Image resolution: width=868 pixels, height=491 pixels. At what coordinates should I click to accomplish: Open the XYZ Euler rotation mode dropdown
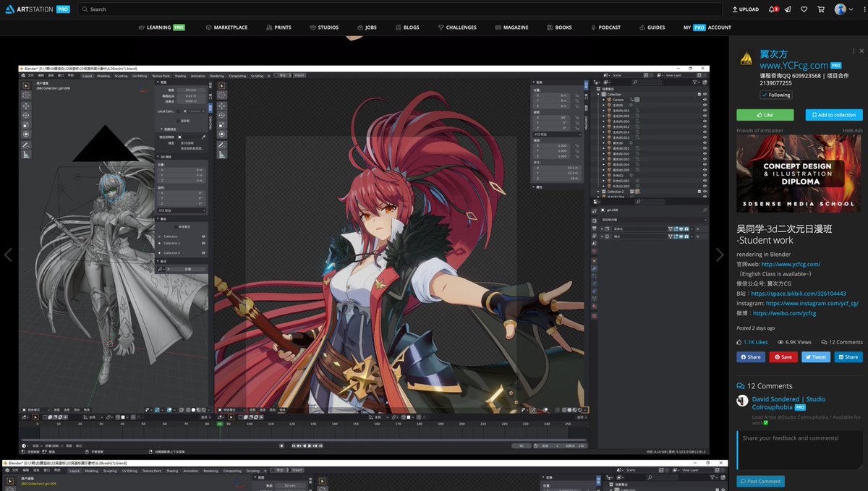click(x=182, y=210)
